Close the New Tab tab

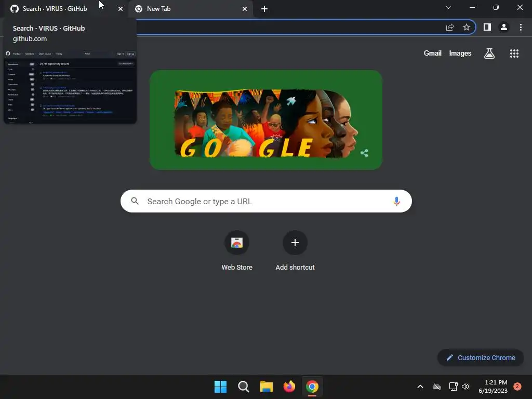pyautogui.click(x=245, y=9)
